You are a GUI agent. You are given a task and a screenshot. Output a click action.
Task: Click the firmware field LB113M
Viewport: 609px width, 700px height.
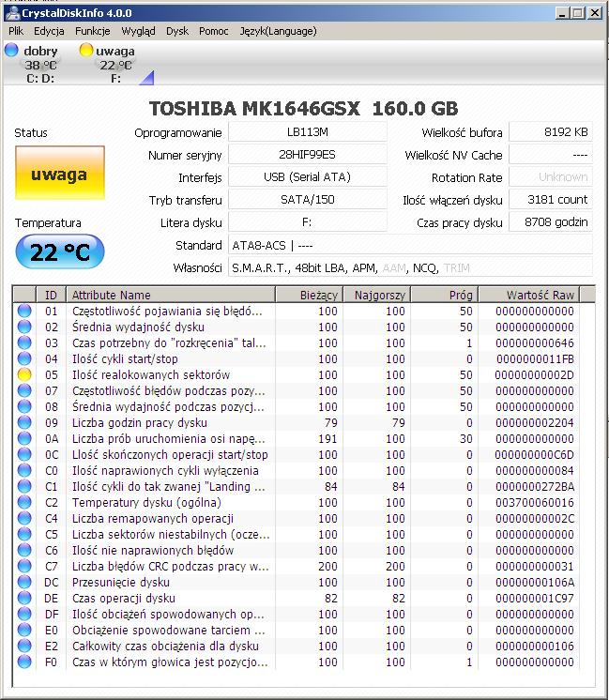click(x=307, y=132)
